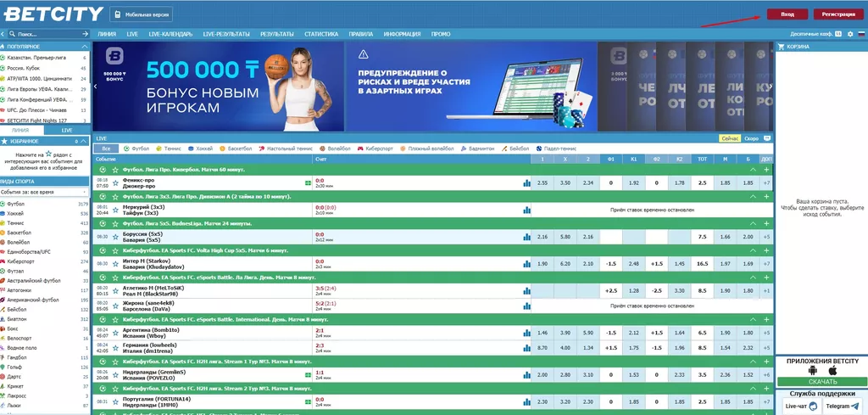Click the Скачать download button
The width and height of the screenshot is (868, 415).
click(x=821, y=382)
